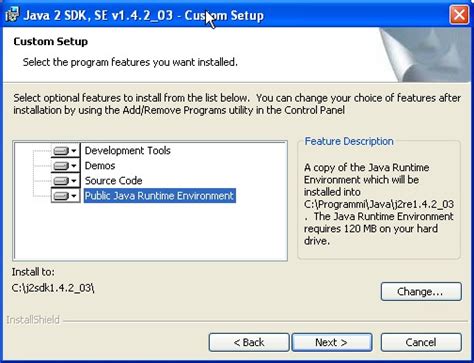This screenshot has width=474, height=363.
Task: Click the C:\Programmi\Java\j2re1.4.2_03 path text
Action: pyautogui.click(x=379, y=204)
